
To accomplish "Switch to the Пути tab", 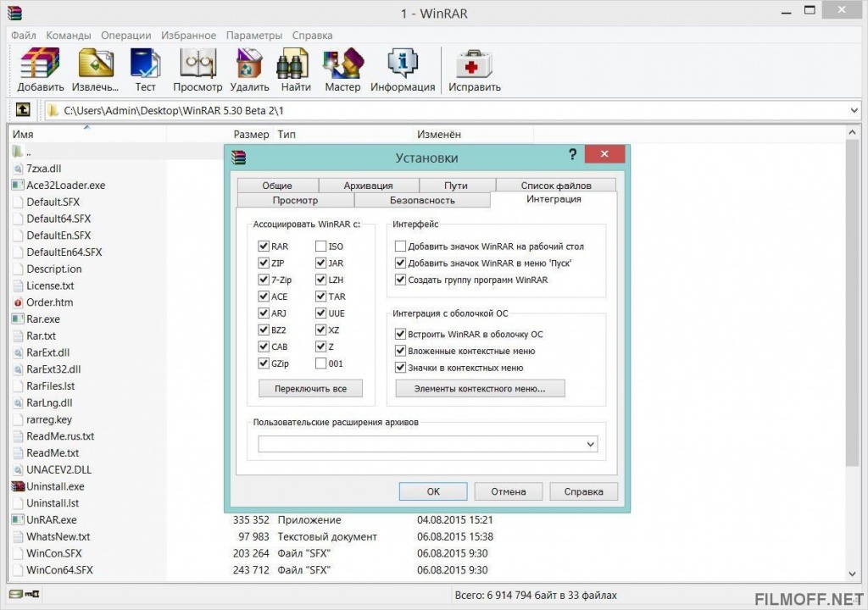I will coord(456,185).
